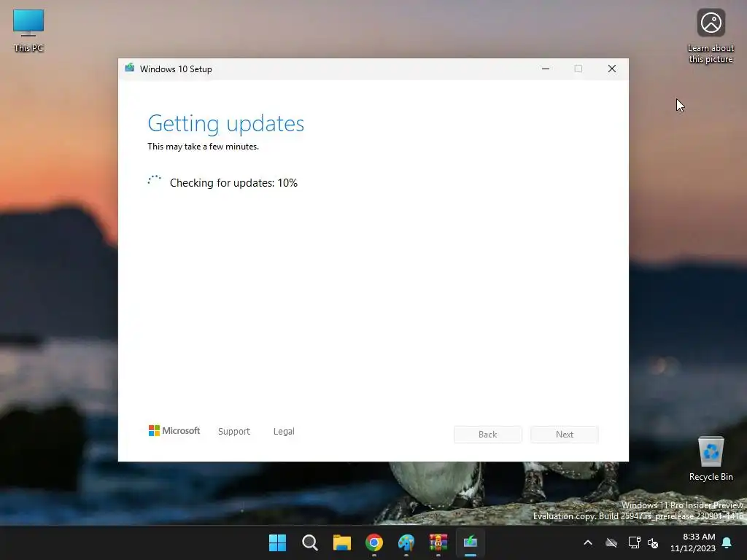The height and width of the screenshot is (560, 747).
Task: Show hidden system tray icons
Action: 588,542
